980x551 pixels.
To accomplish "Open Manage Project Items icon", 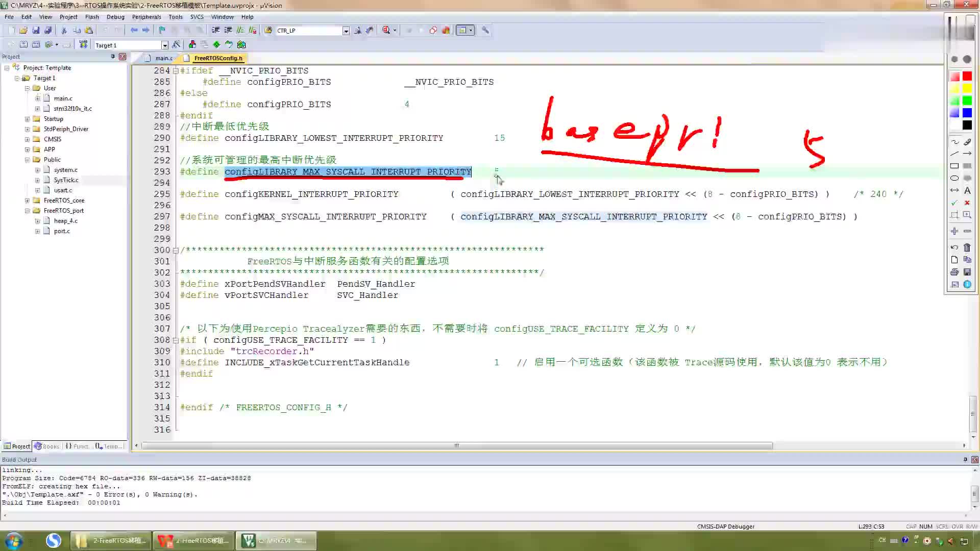I will point(192,45).
